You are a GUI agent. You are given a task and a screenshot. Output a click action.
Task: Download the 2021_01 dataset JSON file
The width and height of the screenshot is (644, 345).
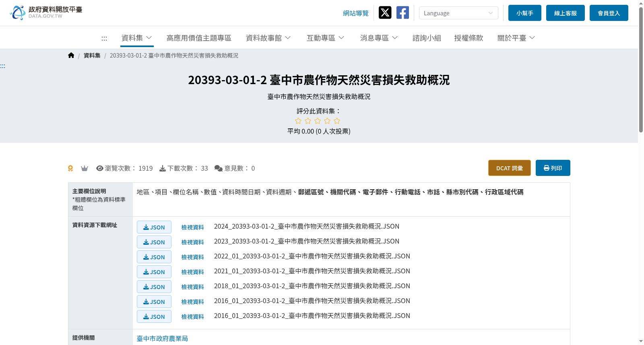154,272
